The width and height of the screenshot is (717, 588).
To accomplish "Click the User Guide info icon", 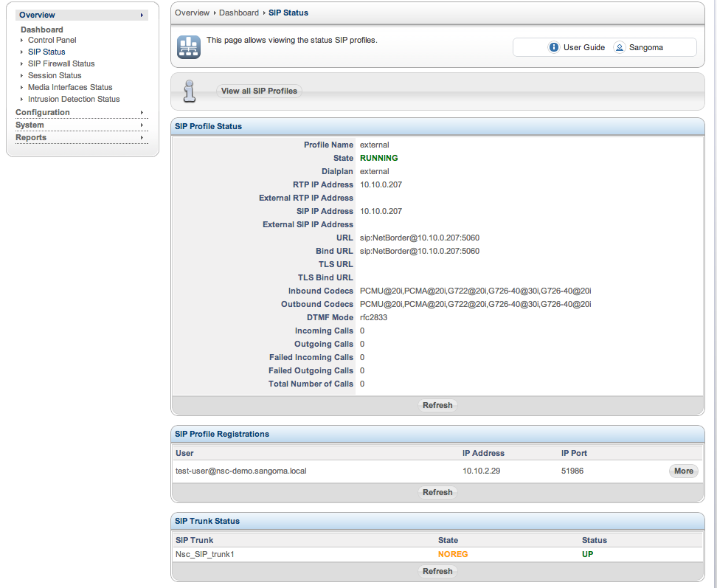I will (x=553, y=47).
